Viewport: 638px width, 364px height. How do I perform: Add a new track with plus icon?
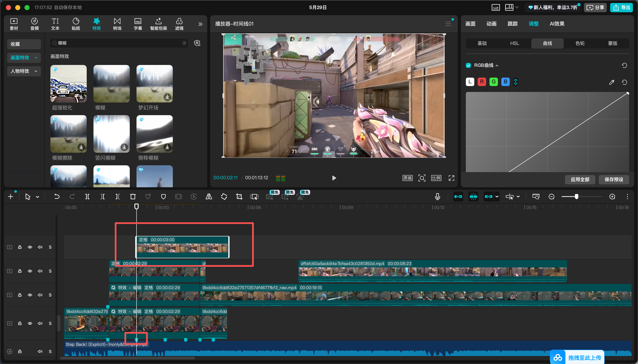tap(11, 197)
